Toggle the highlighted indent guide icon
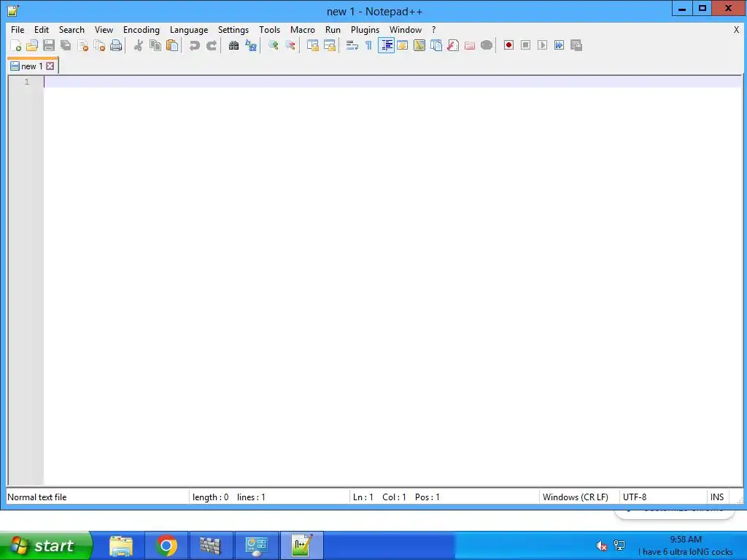Image resolution: width=747 pixels, height=560 pixels. 386,45
